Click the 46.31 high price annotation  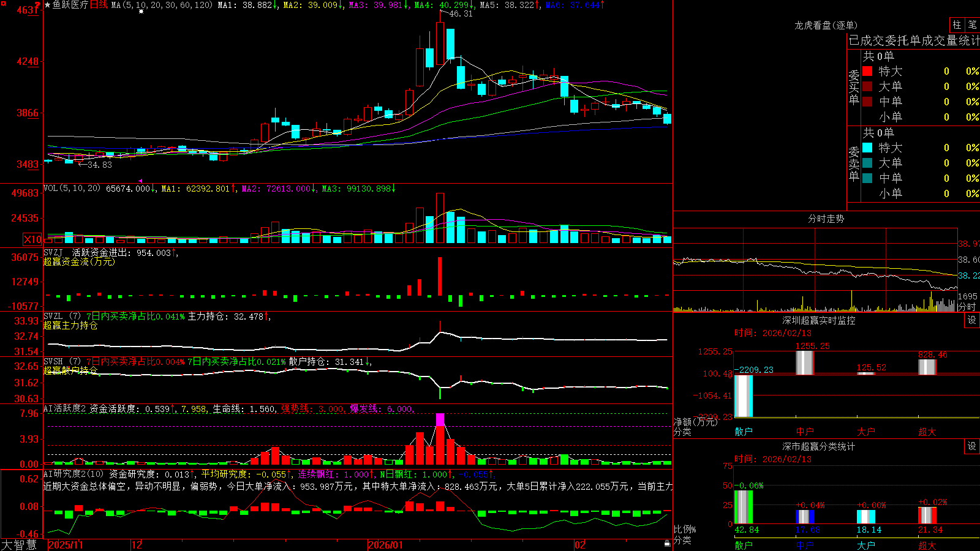461,13
